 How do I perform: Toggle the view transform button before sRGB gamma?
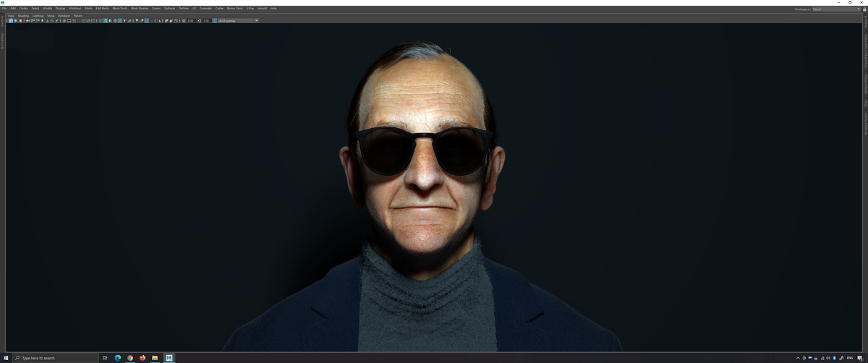tap(215, 20)
